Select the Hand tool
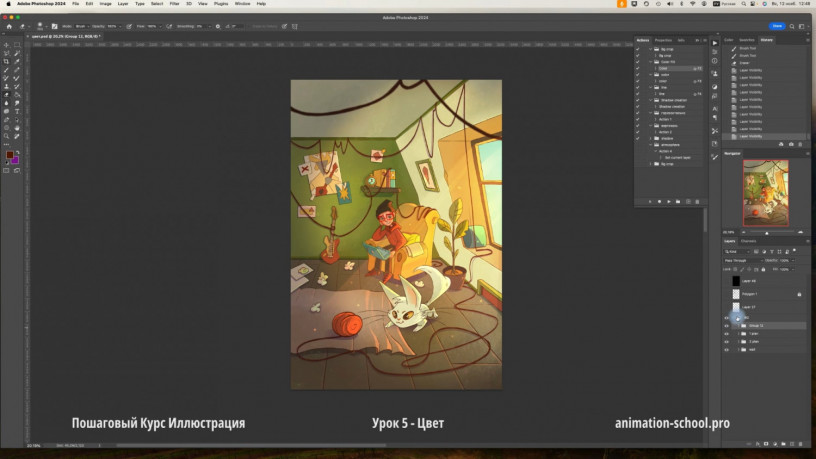The height and width of the screenshot is (459, 816). 17,128
